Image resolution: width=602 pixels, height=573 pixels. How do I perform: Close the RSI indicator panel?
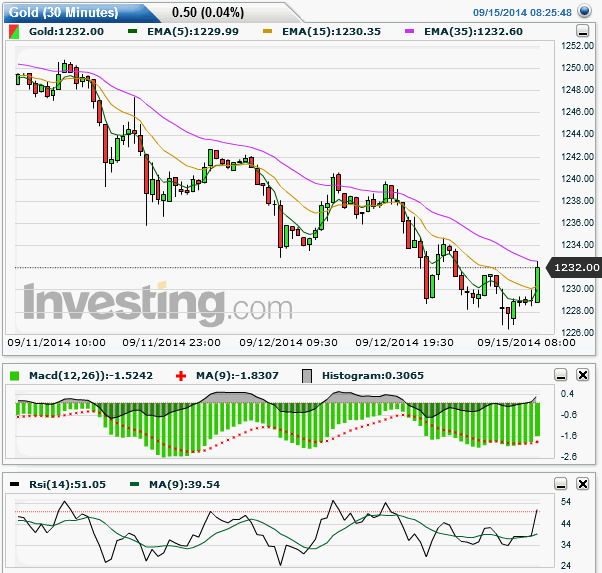(583, 484)
